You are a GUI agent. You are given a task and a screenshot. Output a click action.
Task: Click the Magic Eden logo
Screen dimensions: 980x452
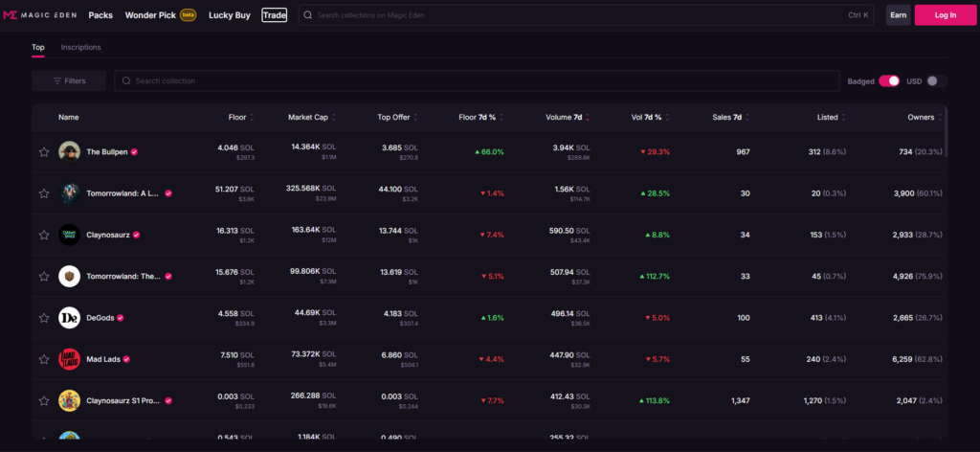tap(40, 15)
